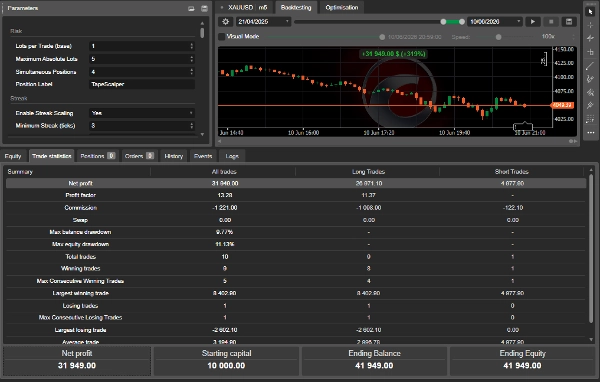Select the pointer cursor tool
This screenshot has height=382, width=600.
coord(590,11)
